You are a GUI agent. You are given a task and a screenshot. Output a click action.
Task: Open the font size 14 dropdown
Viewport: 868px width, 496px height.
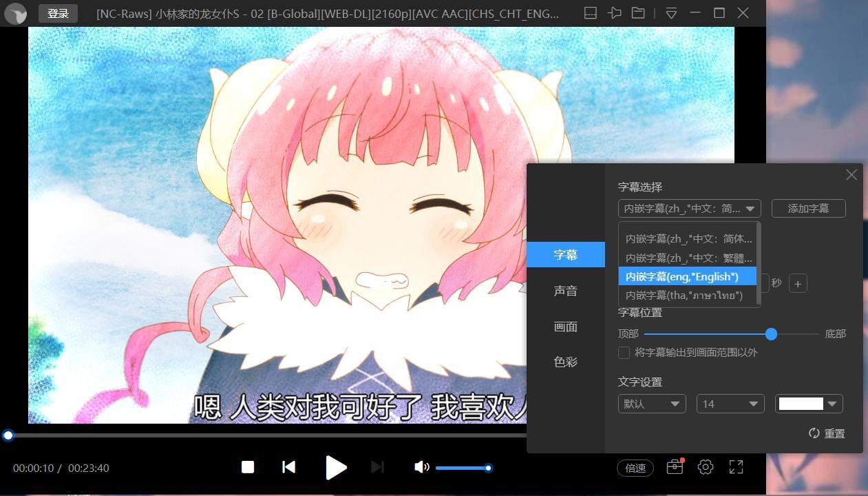click(x=730, y=404)
